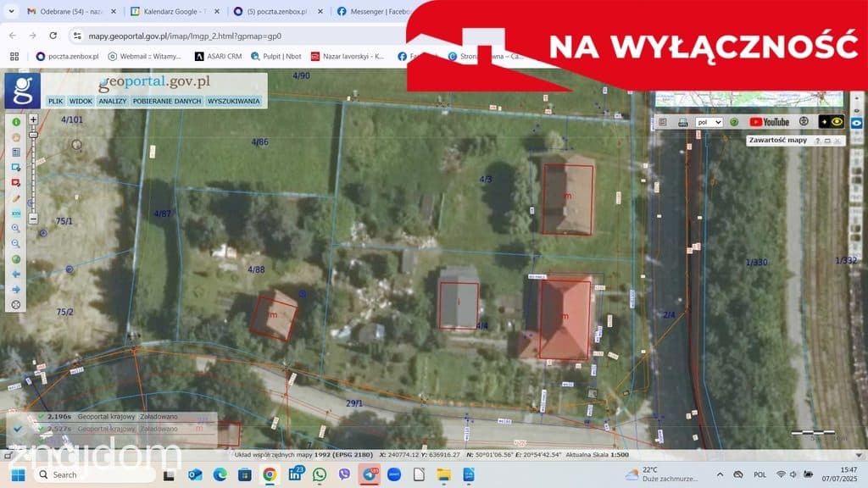Zoom in with the plus button
The width and height of the screenshot is (868, 488).
33,119
